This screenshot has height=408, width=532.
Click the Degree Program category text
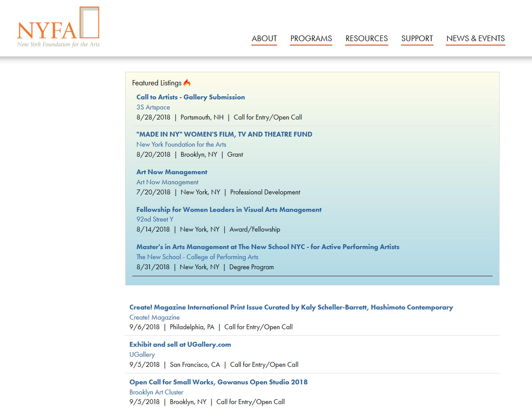coord(252,267)
